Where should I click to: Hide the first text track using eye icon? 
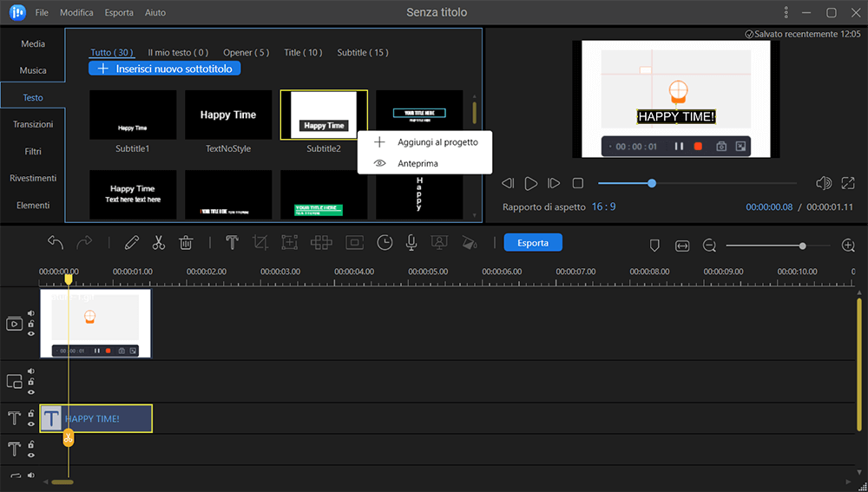pyautogui.click(x=31, y=424)
